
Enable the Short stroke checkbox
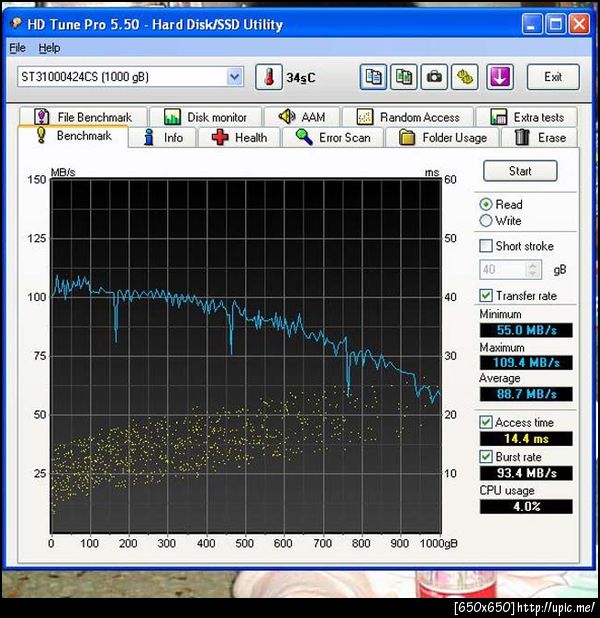(x=486, y=246)
